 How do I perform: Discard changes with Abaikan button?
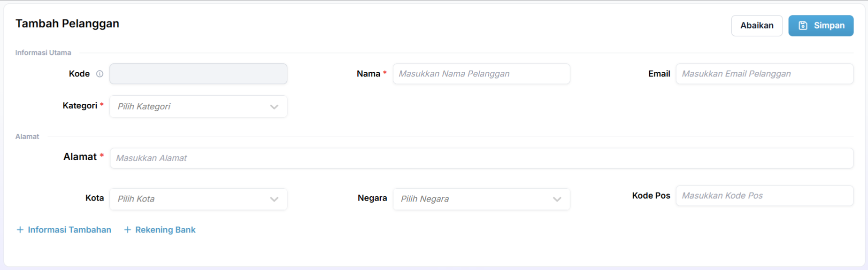point(757,25)
